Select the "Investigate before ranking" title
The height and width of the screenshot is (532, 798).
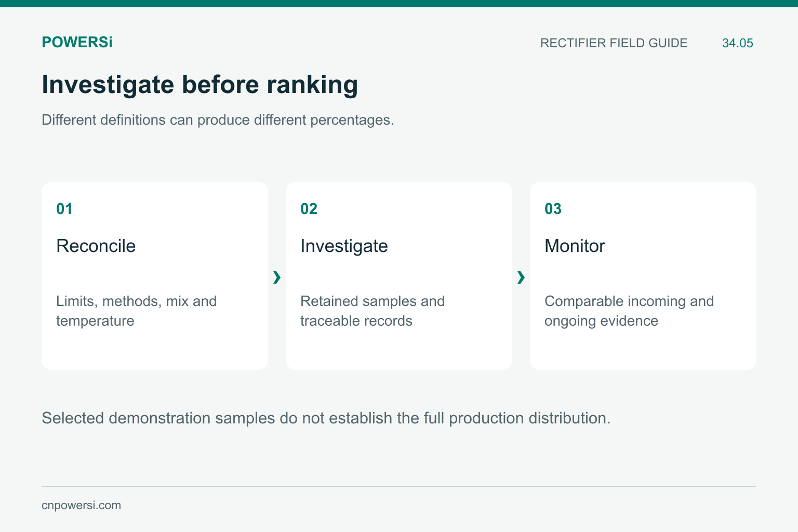pos(200,85)
